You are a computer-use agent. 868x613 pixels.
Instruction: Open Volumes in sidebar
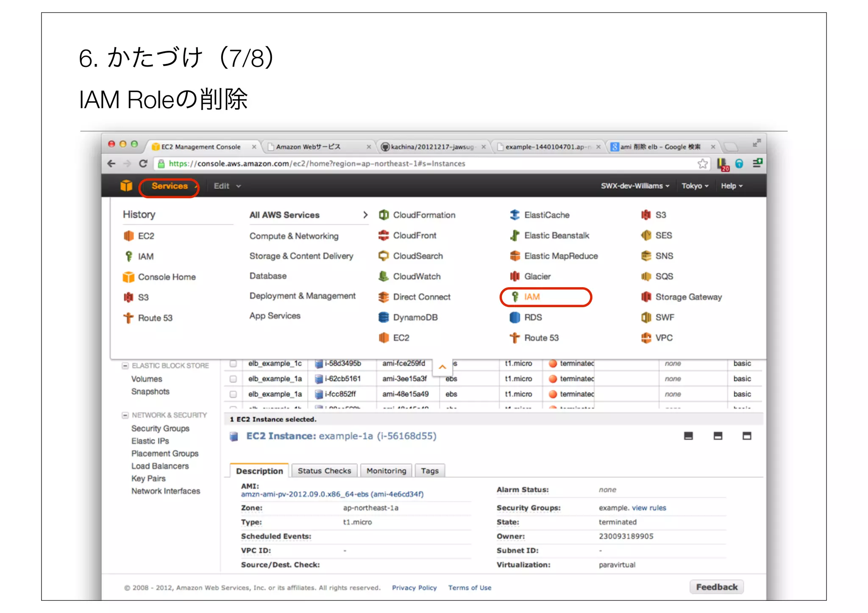coord(147,379)
